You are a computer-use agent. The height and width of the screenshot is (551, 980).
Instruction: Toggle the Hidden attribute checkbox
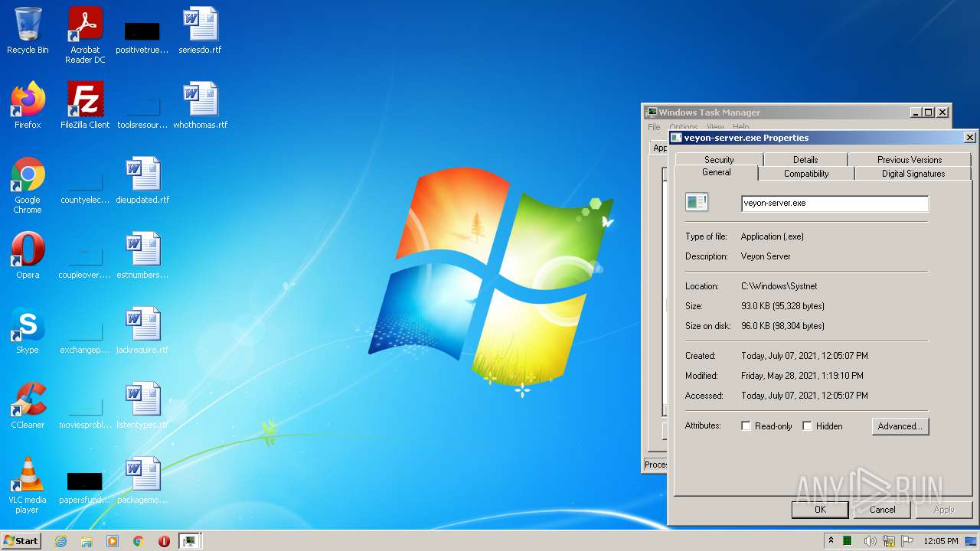click(x=807, y=426)
